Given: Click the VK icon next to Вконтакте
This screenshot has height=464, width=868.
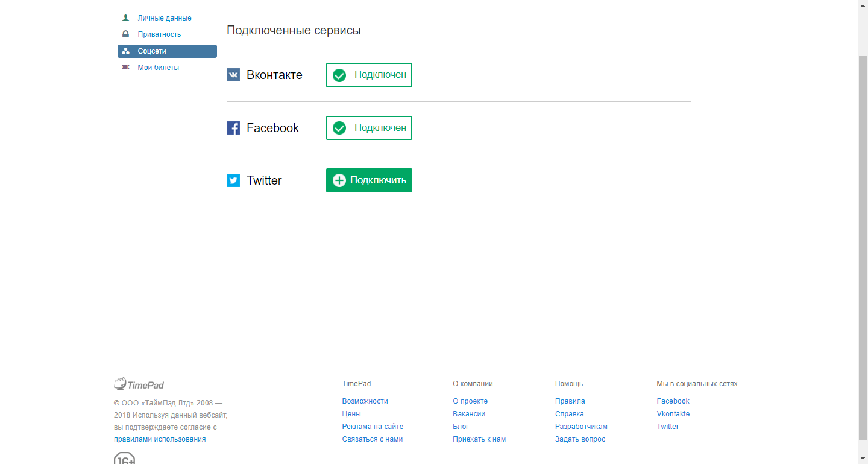Looking at the screenshot, I should click(233, 75).
